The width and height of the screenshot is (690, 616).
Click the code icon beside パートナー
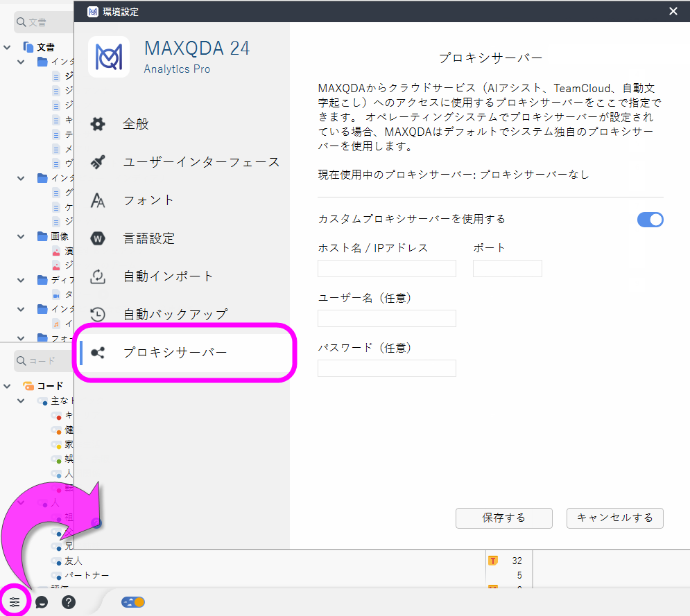pyautogui.click(x=56, y=576)
